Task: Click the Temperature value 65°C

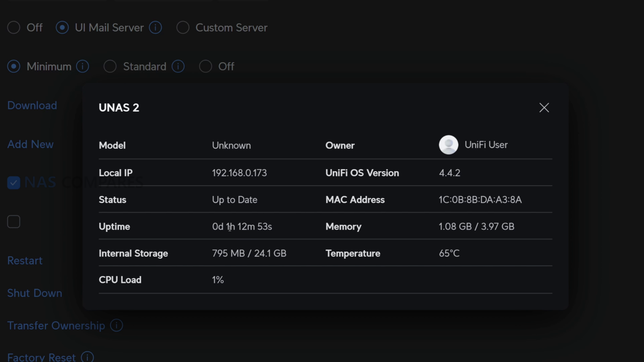Action: (x=449, y=254)
